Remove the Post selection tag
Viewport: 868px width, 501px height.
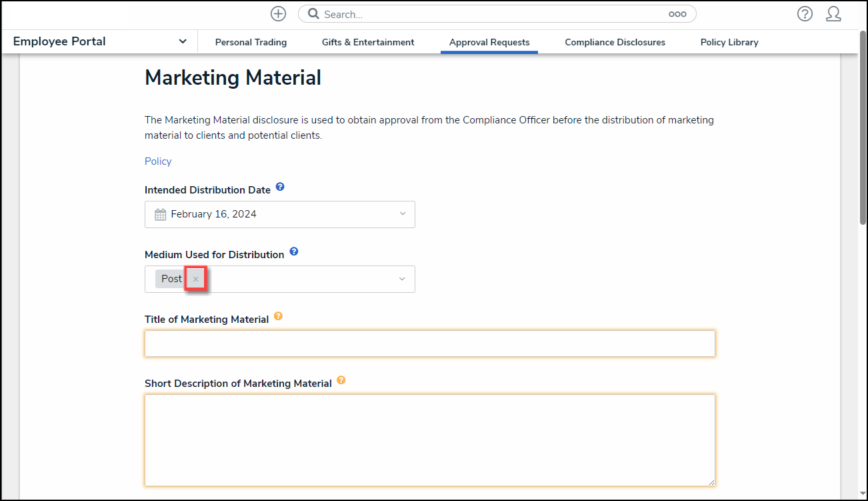pyautogui.click(x=195, y=279)
